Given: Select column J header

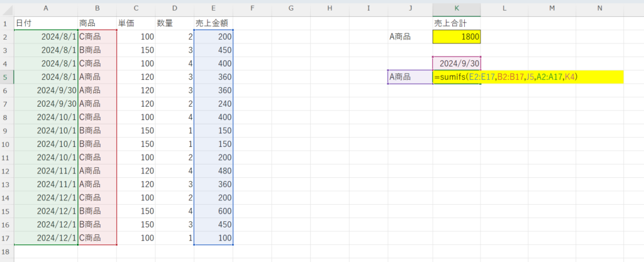Looking at the screenshot, I should (x=410, y=10).
